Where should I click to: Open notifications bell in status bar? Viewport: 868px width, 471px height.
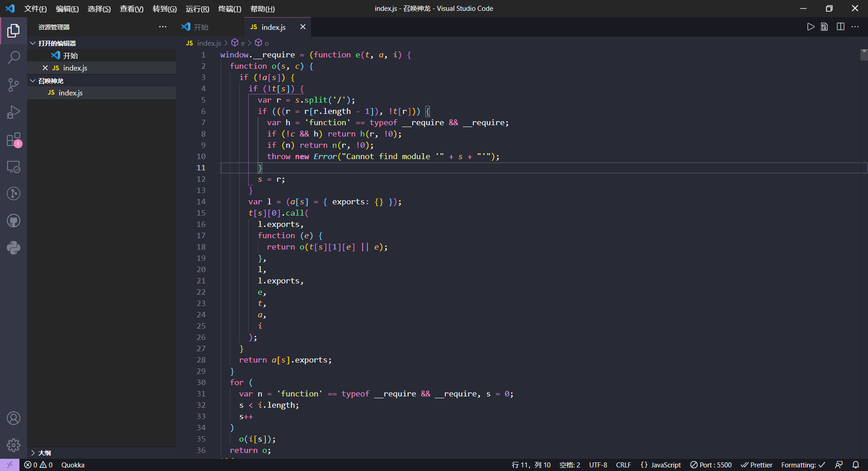(x=856, y=465)
